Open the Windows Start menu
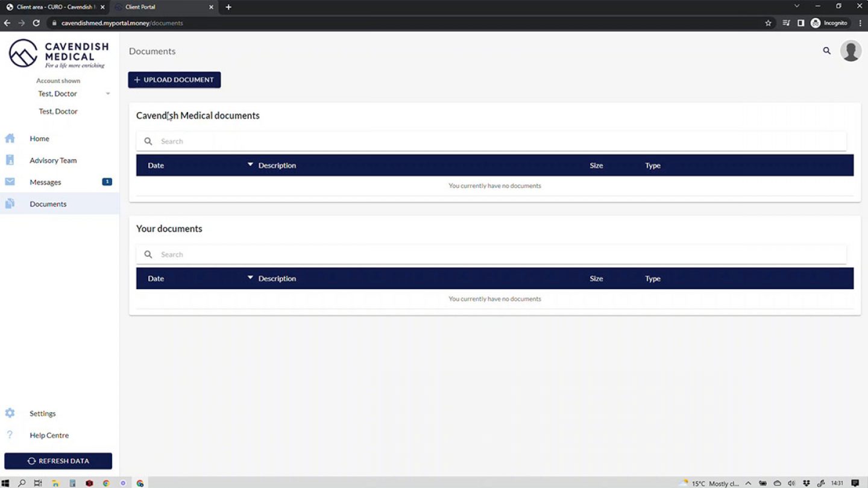868x488 pixels. click(5, 483)
